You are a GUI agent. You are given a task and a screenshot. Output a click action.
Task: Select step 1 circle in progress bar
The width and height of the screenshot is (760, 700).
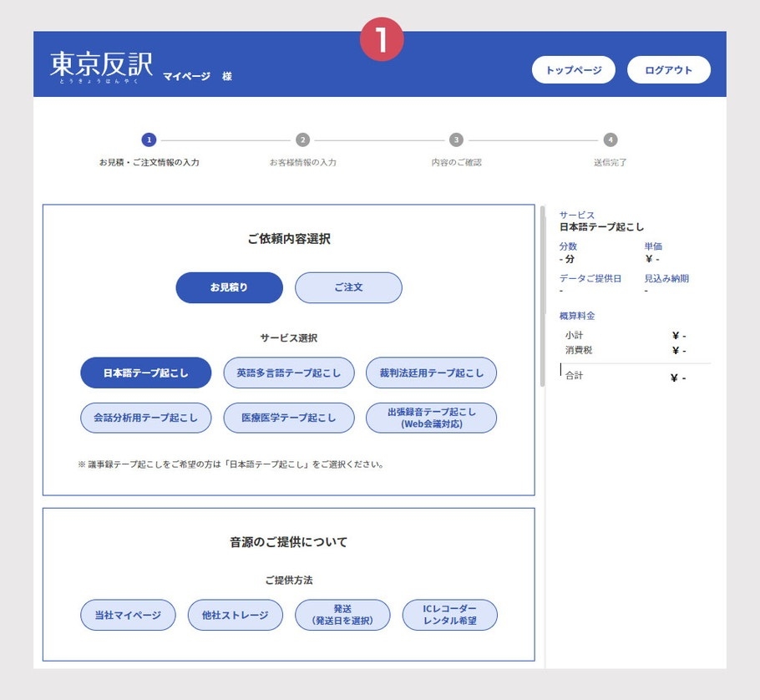(149, 140)
